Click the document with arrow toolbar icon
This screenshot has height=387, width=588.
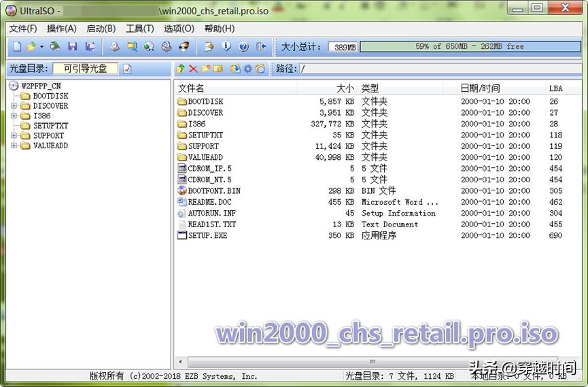point(209,46)
